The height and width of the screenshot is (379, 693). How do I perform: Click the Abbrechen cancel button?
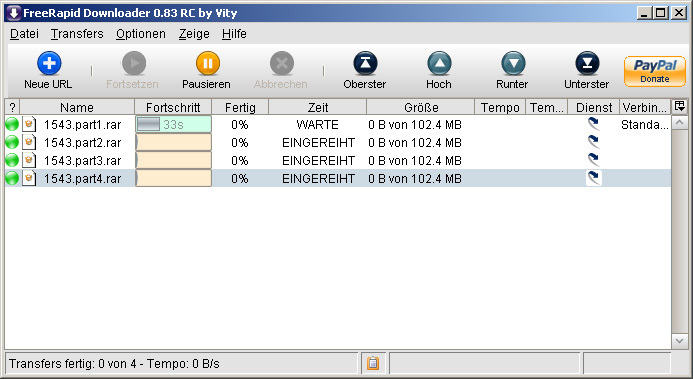pos(281,71)
